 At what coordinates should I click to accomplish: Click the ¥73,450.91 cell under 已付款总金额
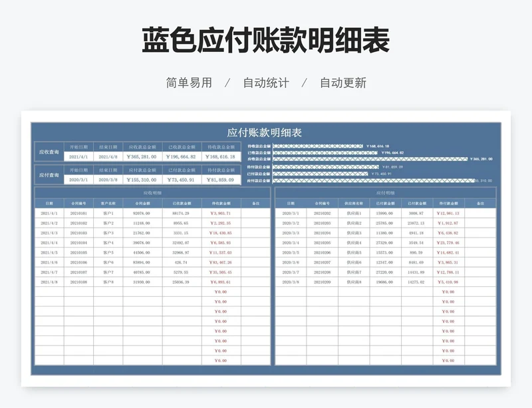[x=182, y=180]
